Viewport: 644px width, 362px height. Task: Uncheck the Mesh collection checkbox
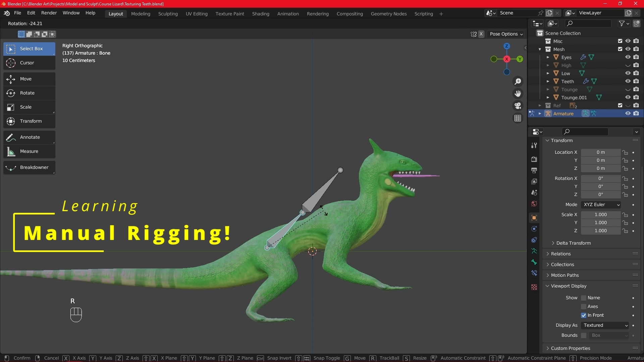[620, 49]
